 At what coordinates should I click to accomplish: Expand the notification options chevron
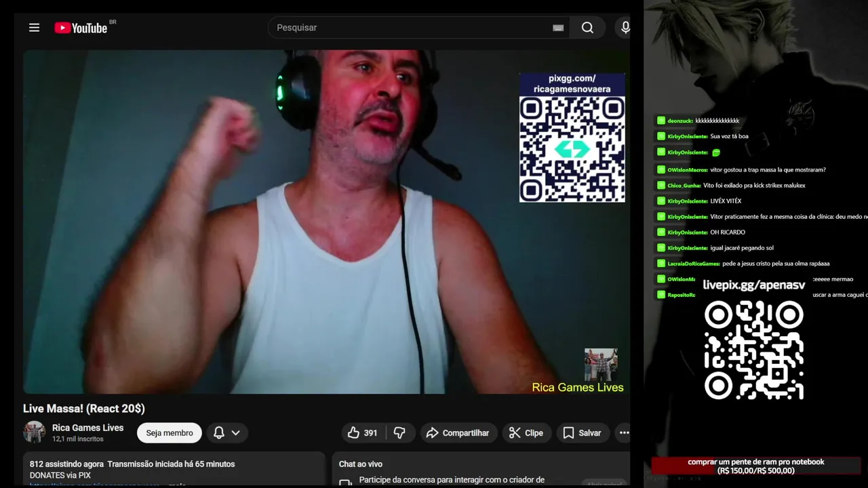point(235,432)
